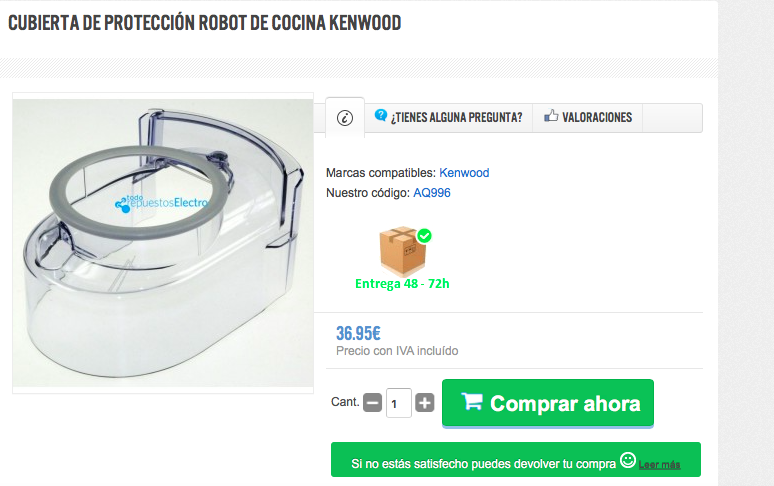The width and height of the screenshot is (774, 486).
Task: Click the Kenwood cover product image
Action: point(163,243)
